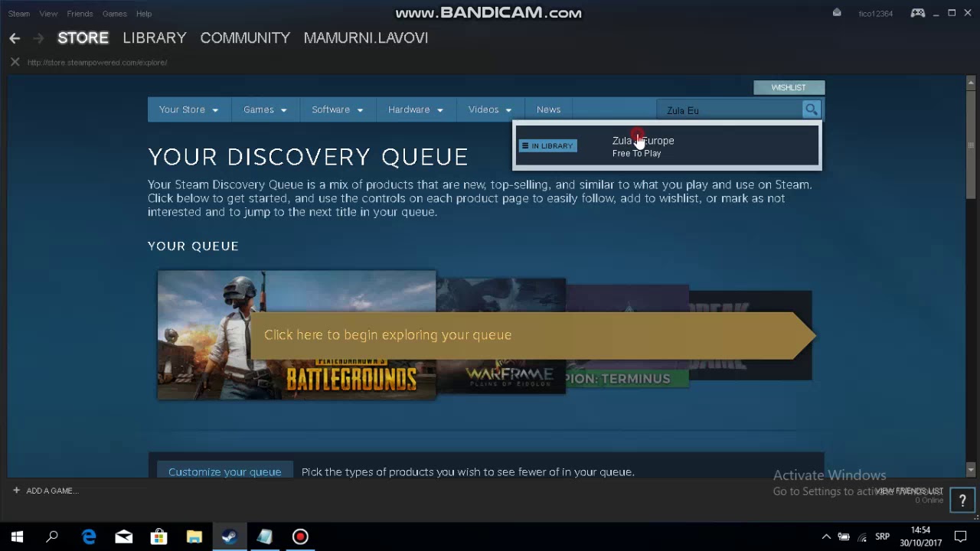The width and height of the screenshot is (980, 551).
Task: Stop loading the store page
Action: click(15, 62)
